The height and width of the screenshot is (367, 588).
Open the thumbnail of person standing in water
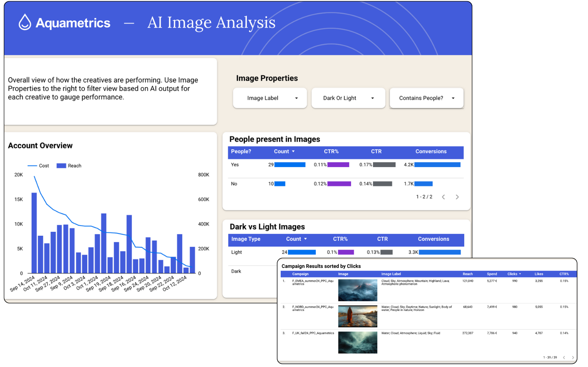(357, 316)
